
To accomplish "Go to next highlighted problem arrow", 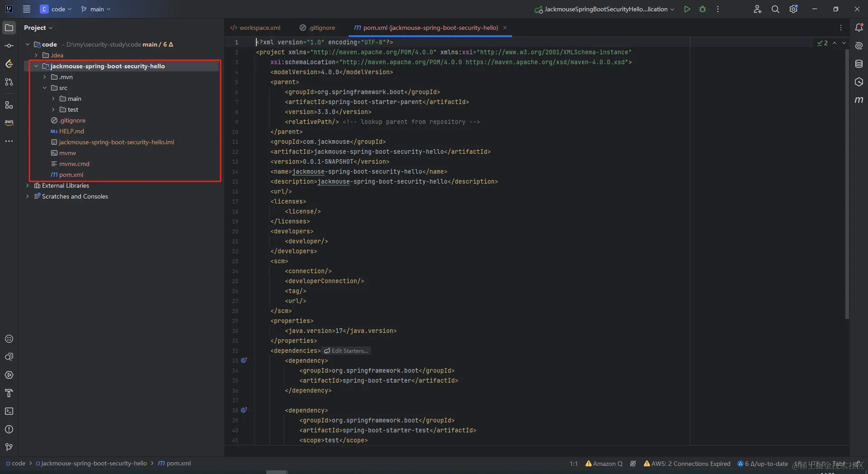I will tap(844, 43).
